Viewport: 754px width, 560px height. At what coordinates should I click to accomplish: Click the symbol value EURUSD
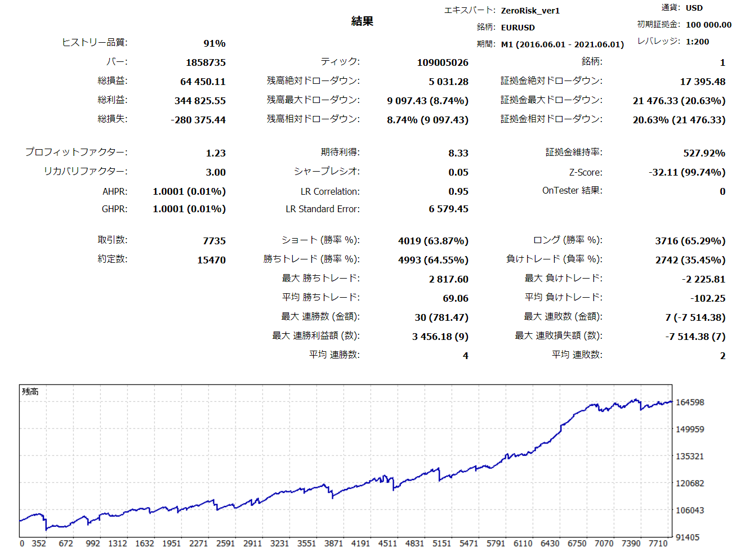517,28
